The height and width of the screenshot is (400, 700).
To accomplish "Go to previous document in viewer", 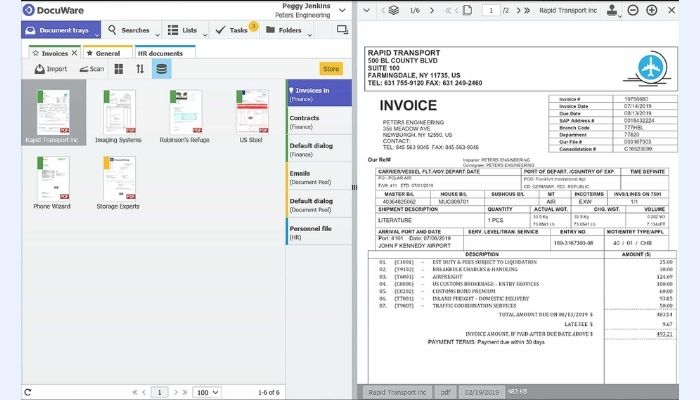I will click(383, 10).
